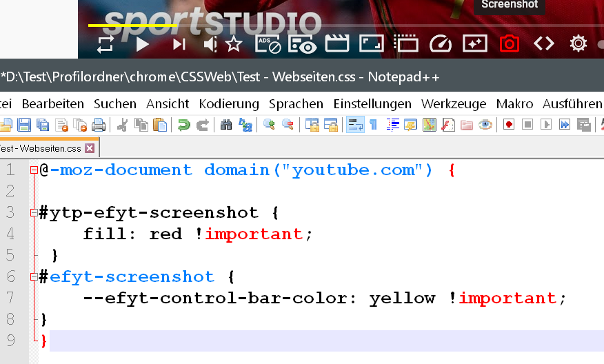Click the green Undo arrow
This screenshot has width=604, height=364.
point(183,125)
